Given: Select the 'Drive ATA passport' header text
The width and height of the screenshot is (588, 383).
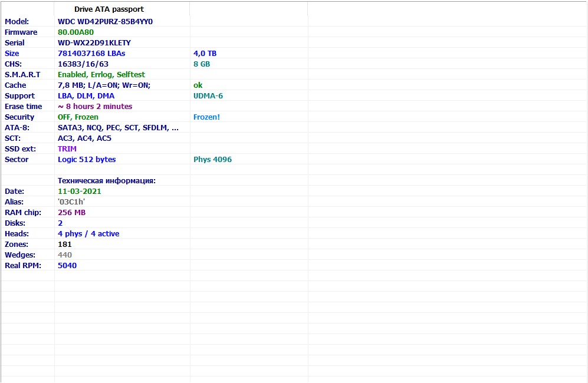Looking at the screenshot, I should pyautogui.click(x=109, y=9).
